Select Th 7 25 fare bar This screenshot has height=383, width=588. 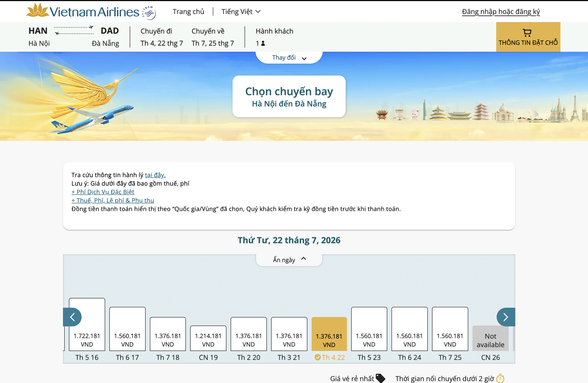click(x=450, y=329)
